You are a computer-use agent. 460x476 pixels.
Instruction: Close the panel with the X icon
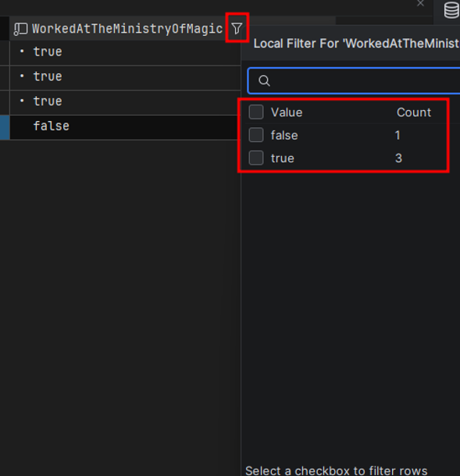pos(420,3)
